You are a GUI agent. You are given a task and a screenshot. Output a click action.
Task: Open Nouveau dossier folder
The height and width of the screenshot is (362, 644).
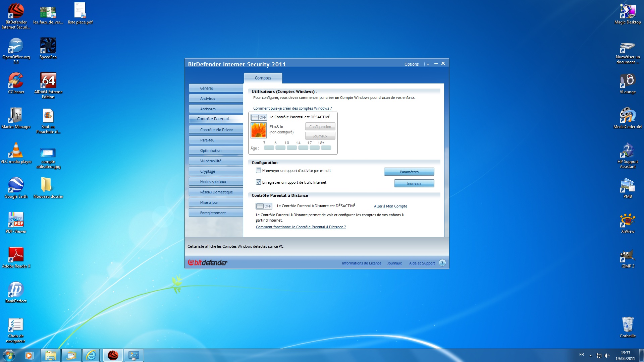pyautogui.click(x=48, y=187)
